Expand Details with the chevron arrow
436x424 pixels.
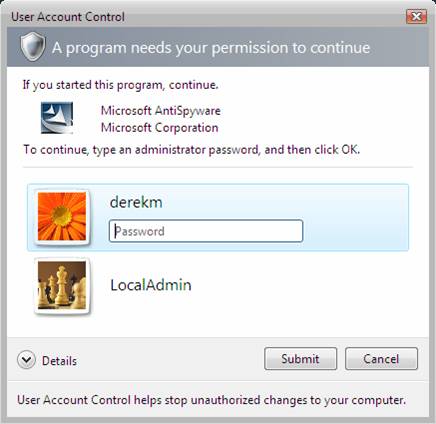tap(26, 360)
